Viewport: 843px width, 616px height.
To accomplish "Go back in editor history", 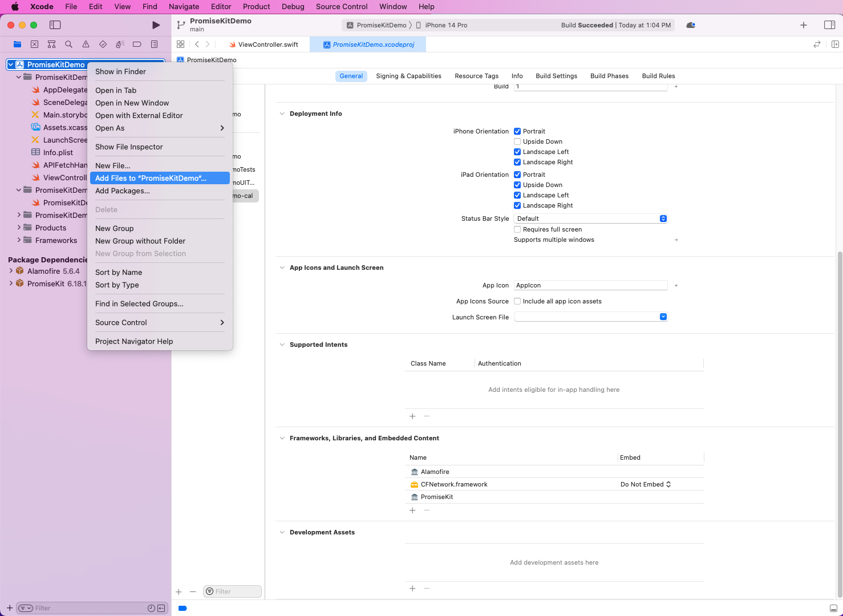I will [x=197, y=44].
